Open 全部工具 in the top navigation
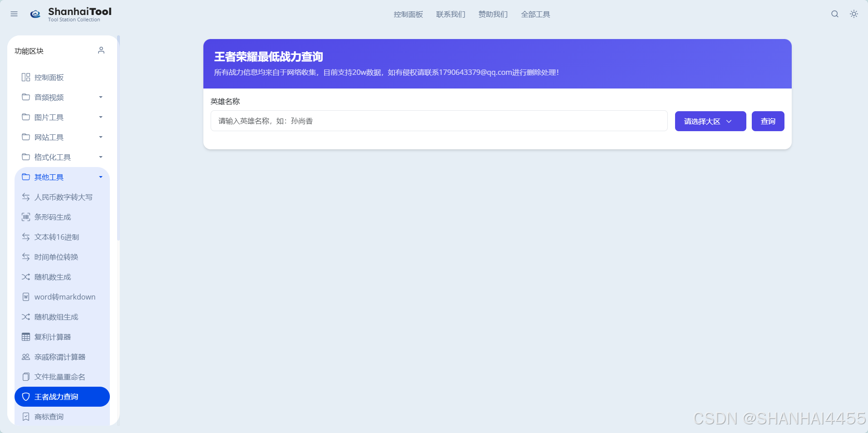 click(x=536, y=15)
